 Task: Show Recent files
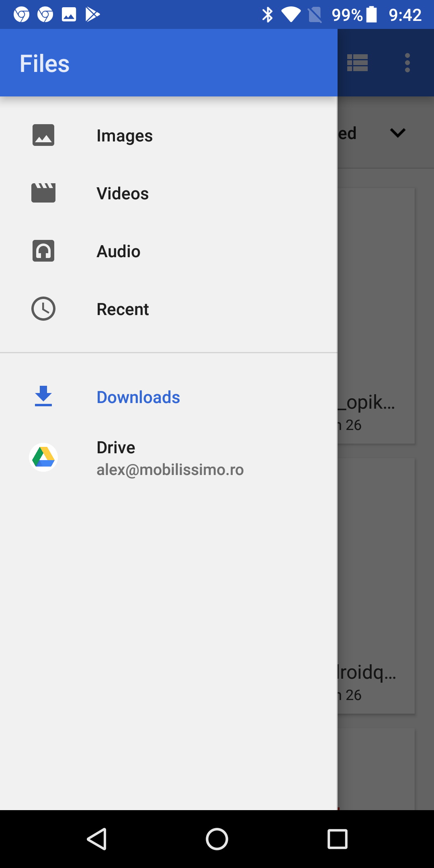coord(123,309)
